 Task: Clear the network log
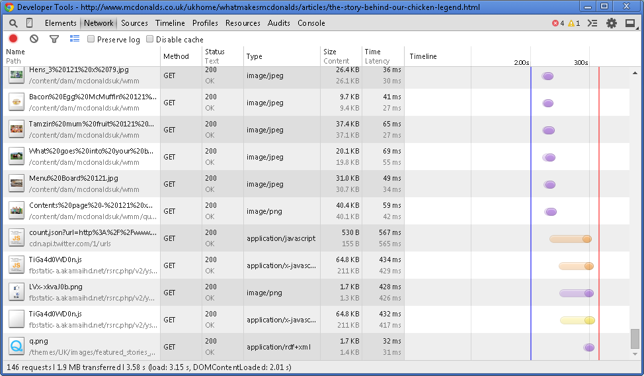34,39
